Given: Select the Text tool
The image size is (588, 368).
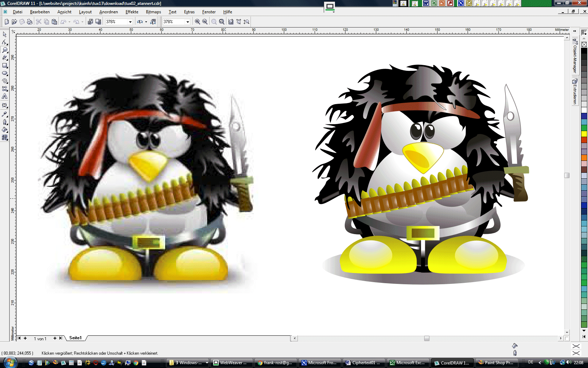Looking at the screenshot, I should click(5, 96).
